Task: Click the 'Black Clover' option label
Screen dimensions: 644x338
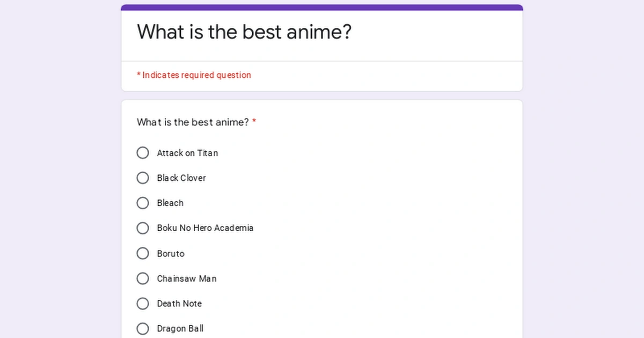Action: tap(181, 178)
